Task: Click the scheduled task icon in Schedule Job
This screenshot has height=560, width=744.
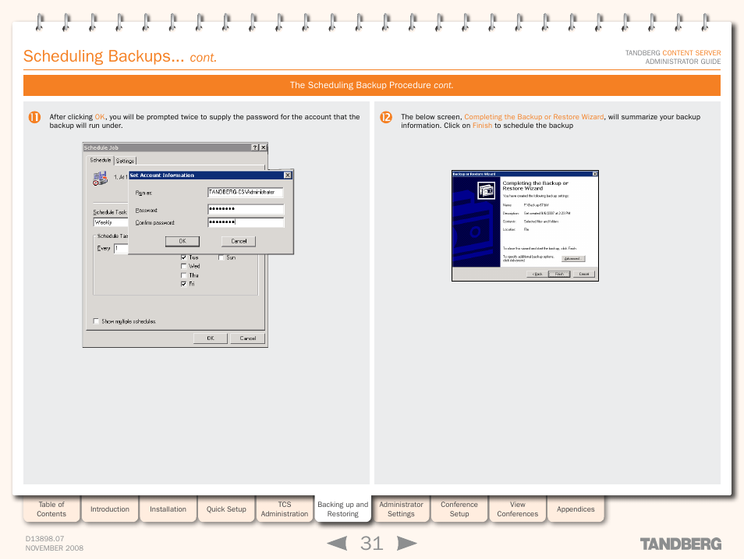Action: click(100, 179)
